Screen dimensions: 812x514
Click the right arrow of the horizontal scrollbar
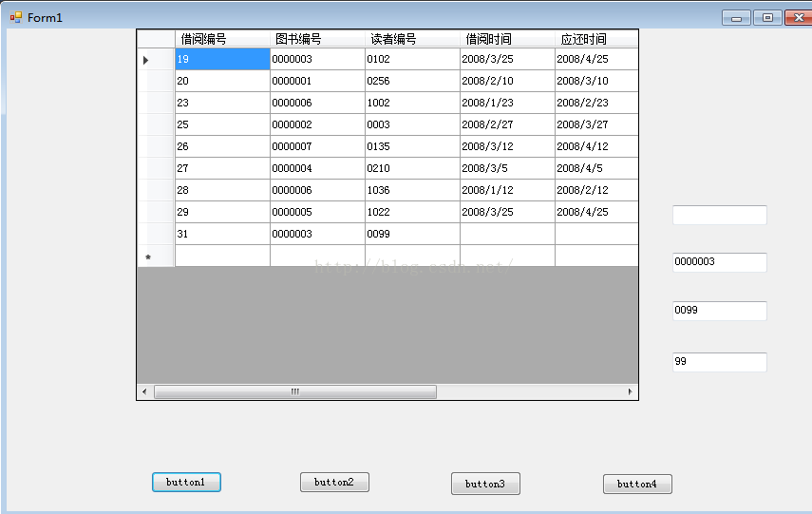pos(631,391)
